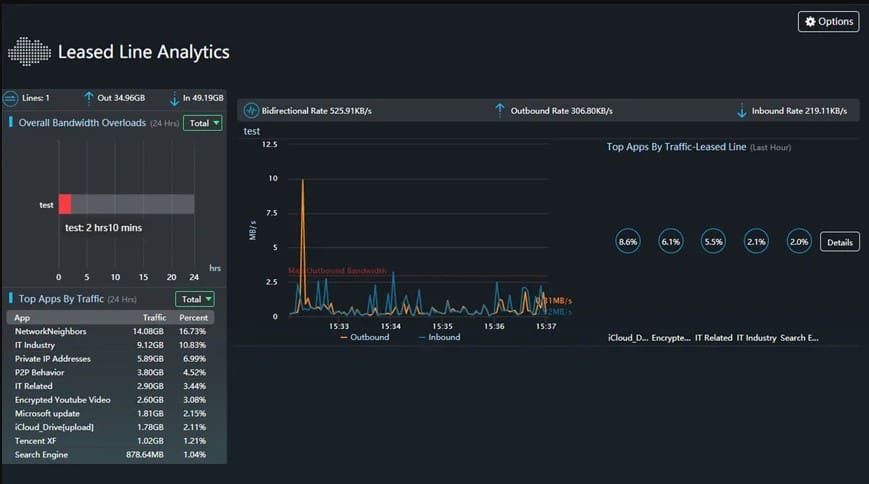Click the Inbound Rate arrow icon
869x484 pixels.
pyautogui.click(x=742, y=110)
